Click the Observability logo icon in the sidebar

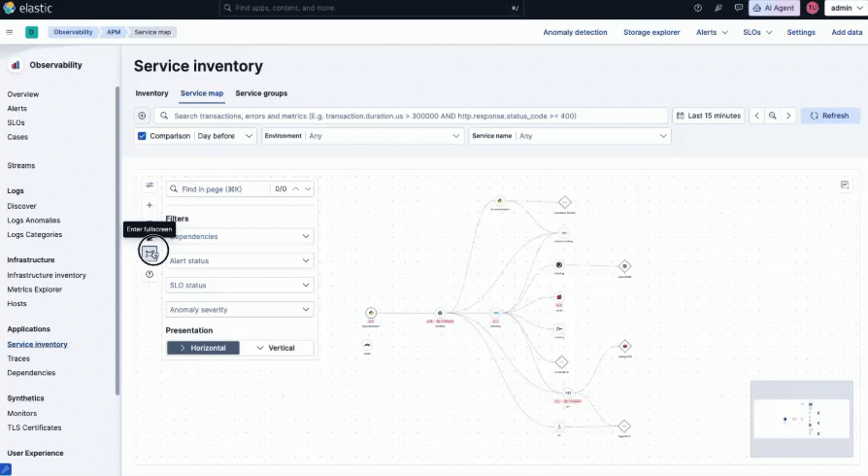(x=16, y=65)
